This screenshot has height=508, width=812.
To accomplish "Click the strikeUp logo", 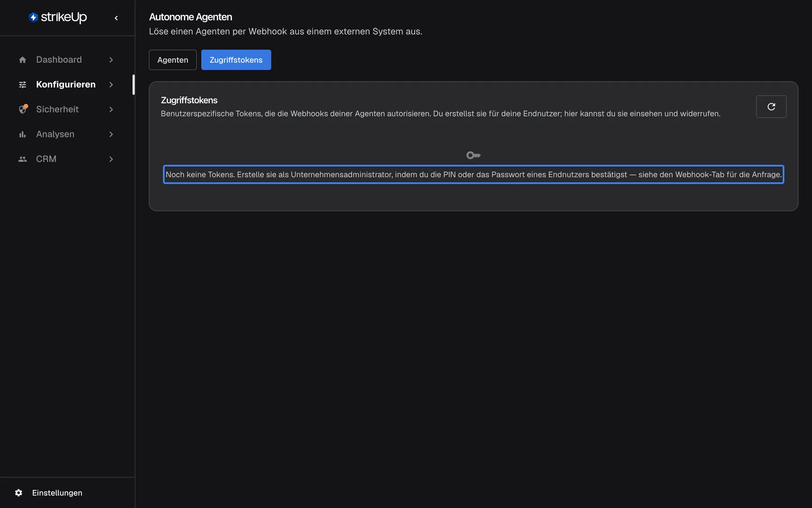I will (58, 17).
